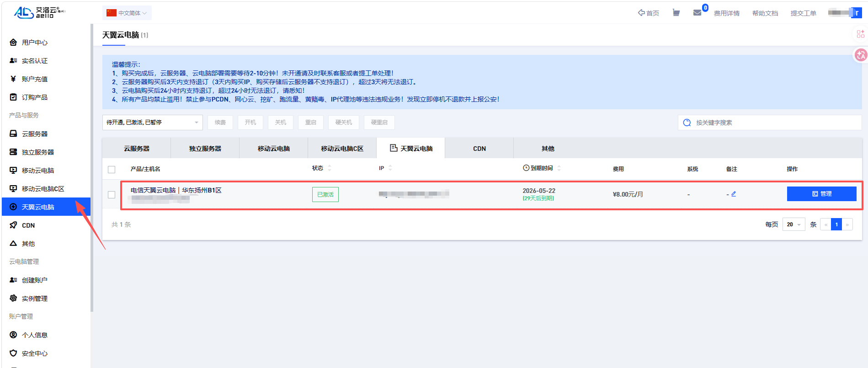
Task: Click the keyword search input field
Action: click(x=772, y=123)
